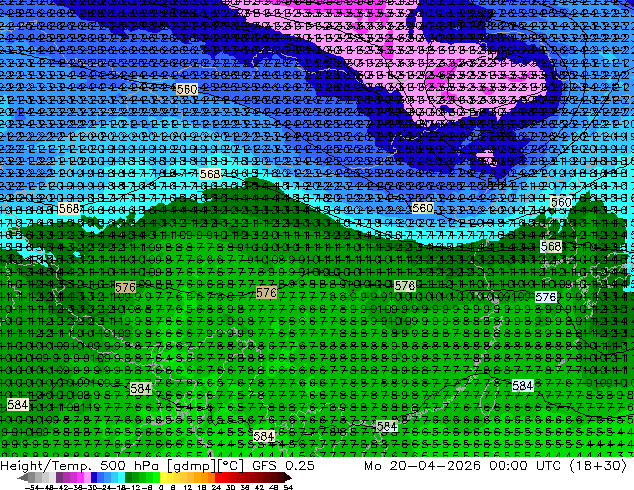Select the dark purple legend swatch near -42
Image resolution: width=634 pixels, height=490 pixels.
59,477
